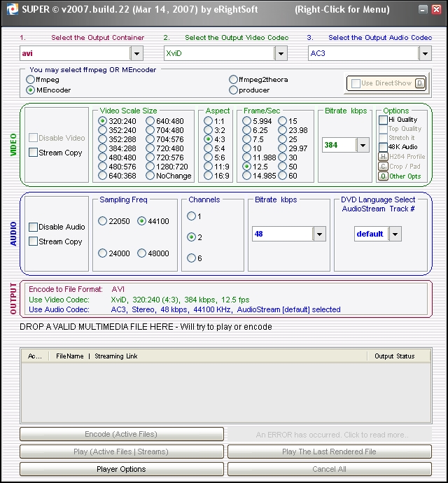The width and height of the screenshot is (448, 483).
Task: Click DROP A VALID MULTIMEDIA FILE HERE text
Action: (146, 327)
